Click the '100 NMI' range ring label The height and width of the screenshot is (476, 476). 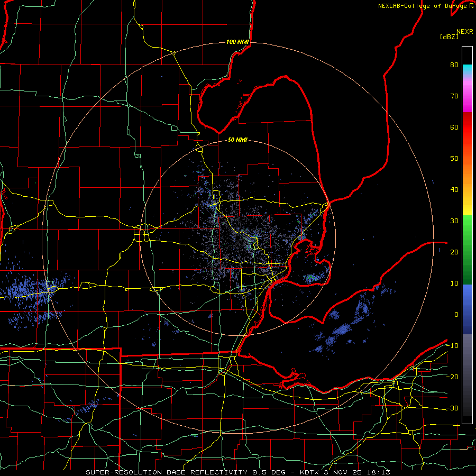237,42
